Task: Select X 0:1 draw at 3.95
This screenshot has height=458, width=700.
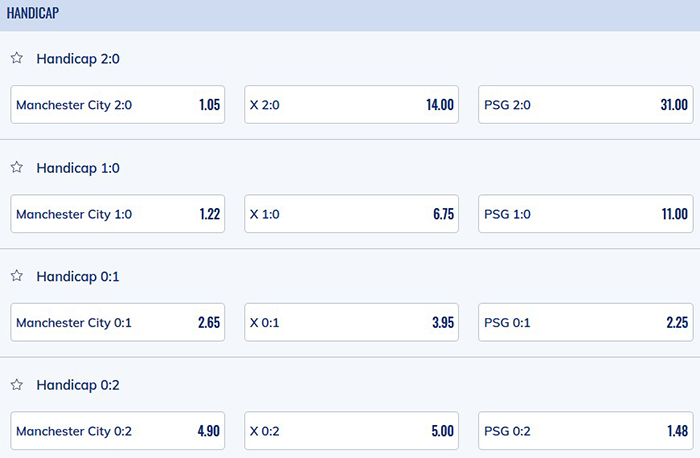Action: [352, 322]
